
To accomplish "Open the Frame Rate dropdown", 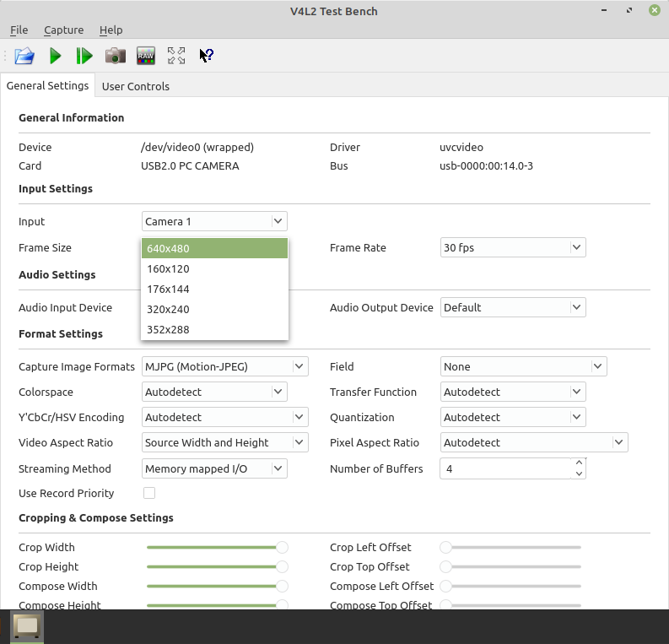I will click(x=513, y=248).
